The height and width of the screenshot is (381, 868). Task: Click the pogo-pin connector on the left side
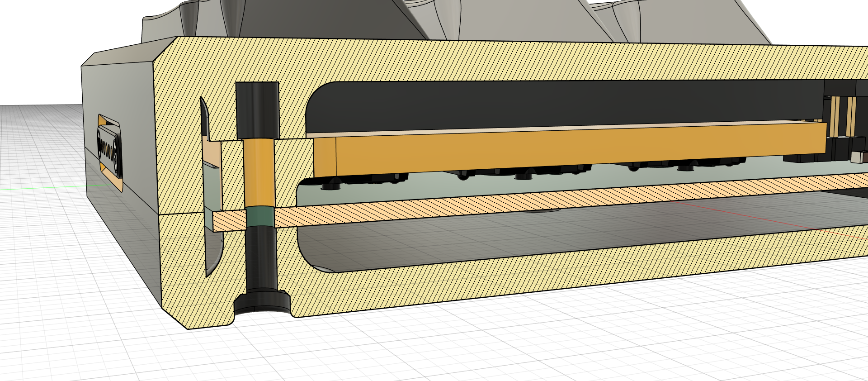109,150
